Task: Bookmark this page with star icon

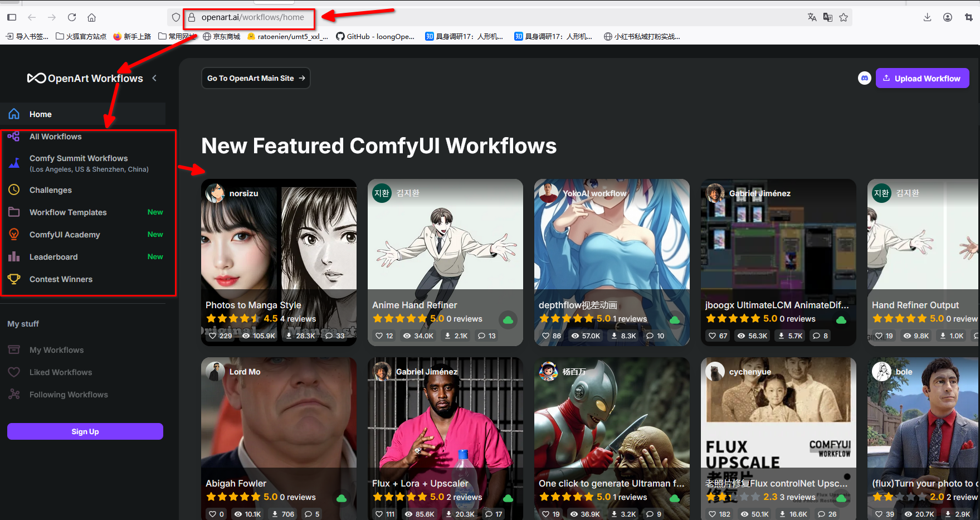Action: tap(844, 17)
